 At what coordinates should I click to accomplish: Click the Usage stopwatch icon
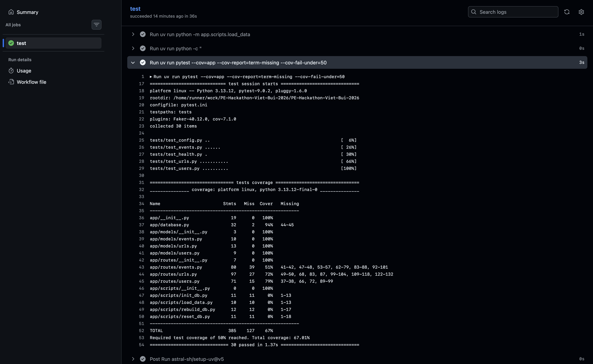tap(11, 71)
